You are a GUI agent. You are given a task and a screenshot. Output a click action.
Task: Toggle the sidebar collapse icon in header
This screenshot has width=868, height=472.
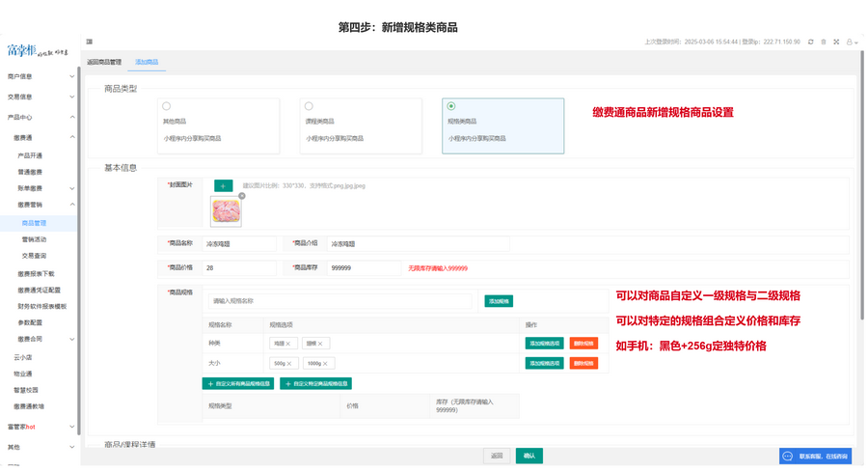click(x=89, y=42)
